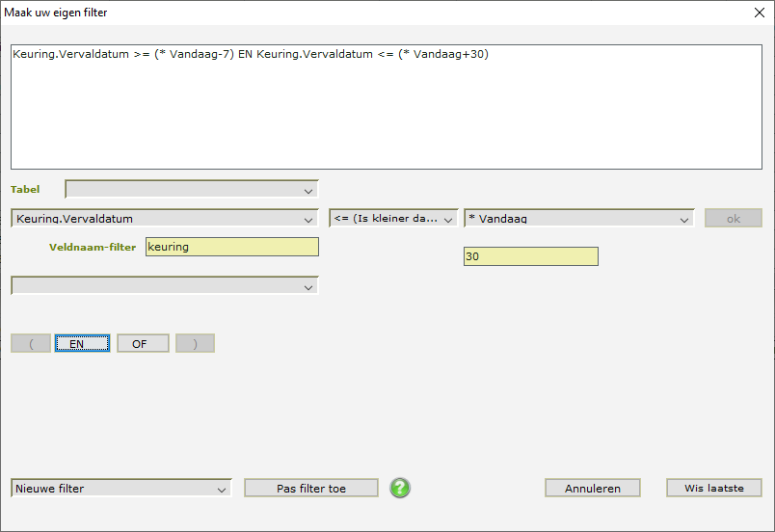The height and width of the screenshot is (532, 775).
Task: Click the Wis laatste button
Action: [713, 489]
